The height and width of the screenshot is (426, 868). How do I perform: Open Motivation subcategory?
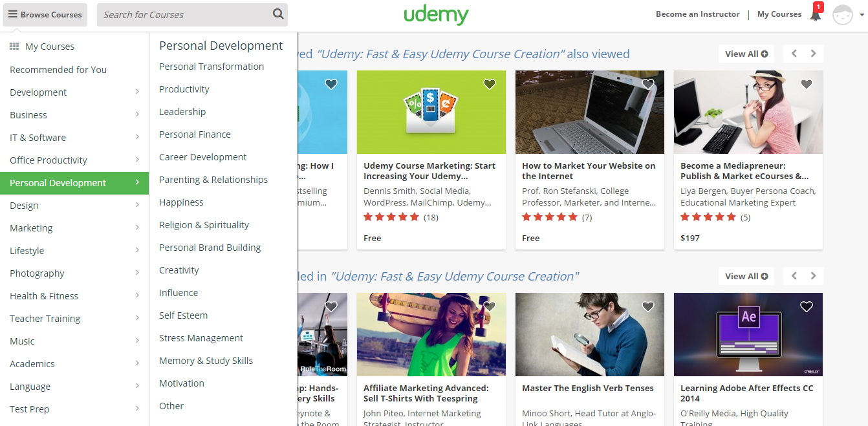pos(182,383)
